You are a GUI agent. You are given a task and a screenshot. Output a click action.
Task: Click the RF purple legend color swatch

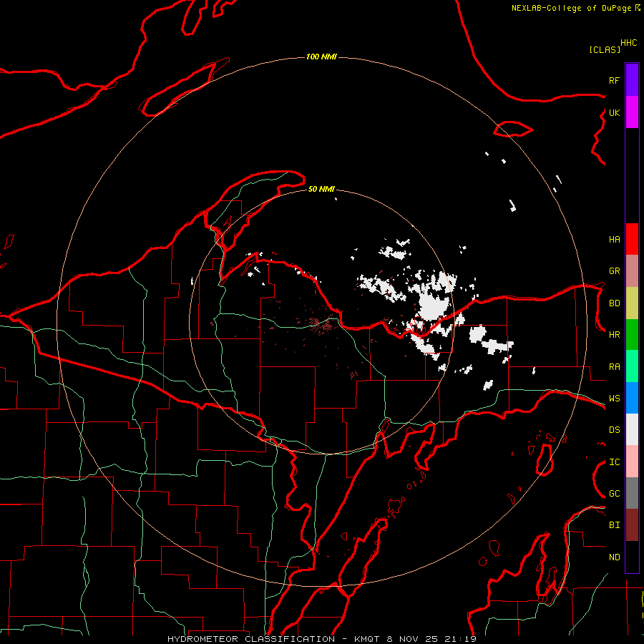coord(632,80)
